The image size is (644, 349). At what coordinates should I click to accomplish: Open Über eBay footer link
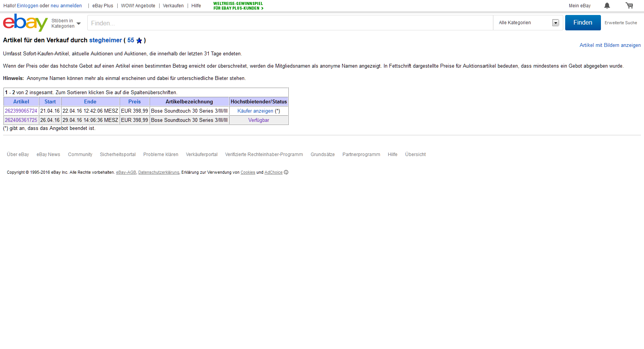coord(18,155)
